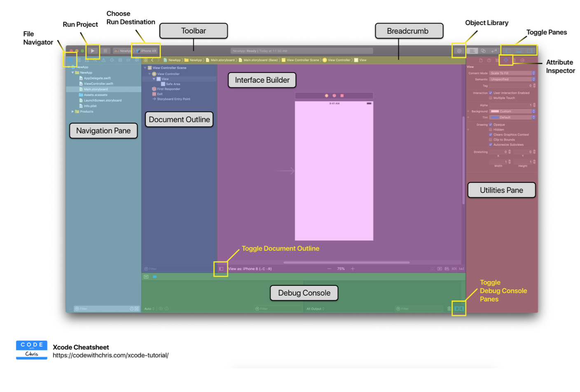Uncheck the Opaque checkbox

(x=491, y=125)
